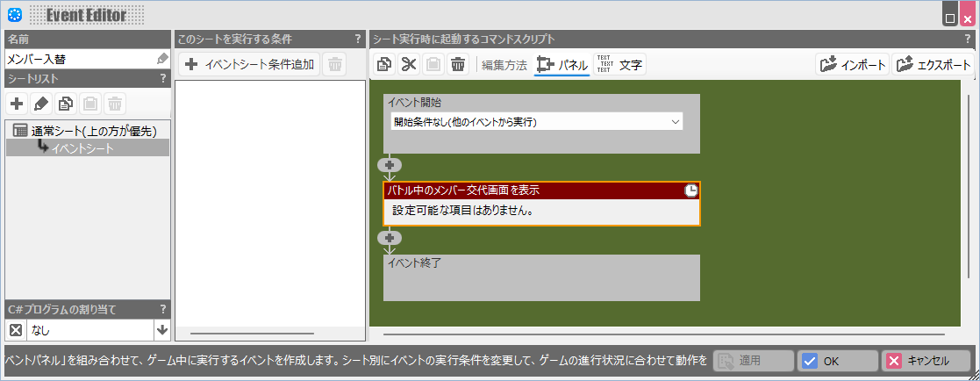The image size is (980, 381).
Task: Click the trash icon in script toolbar
Action: (458, 64)
